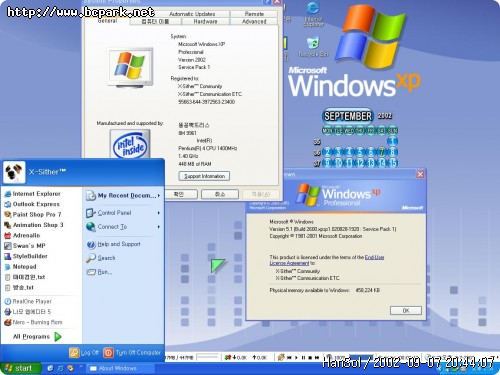Open the Recycle Bin desktop icon
Image resolution: width=500 pixels, height=375 pixels.
pos(313,47)
